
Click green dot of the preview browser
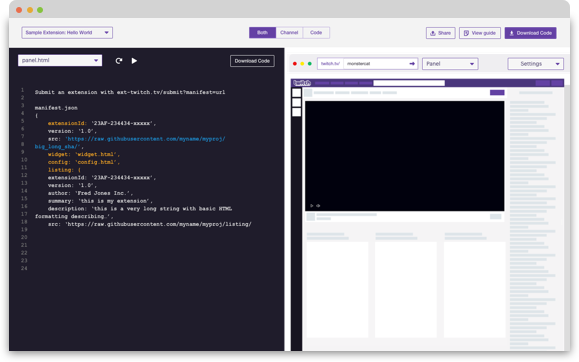point(309,64)
